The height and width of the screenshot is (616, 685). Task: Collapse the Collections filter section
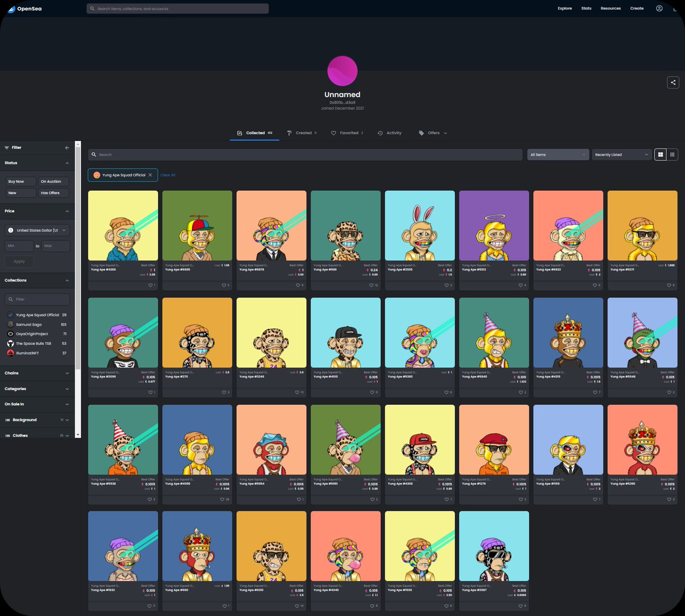tap(37, 280)
